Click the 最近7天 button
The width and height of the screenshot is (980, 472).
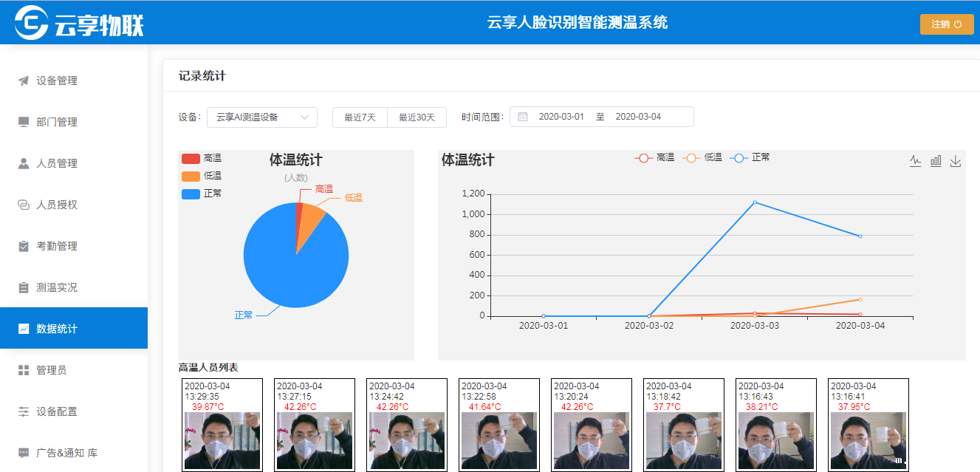point(360,117)
